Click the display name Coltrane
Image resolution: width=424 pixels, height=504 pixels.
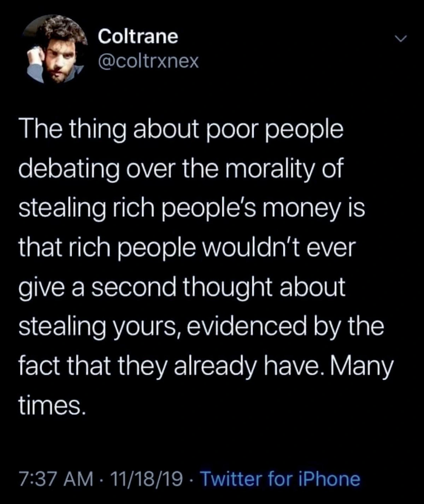pos(138,37)
